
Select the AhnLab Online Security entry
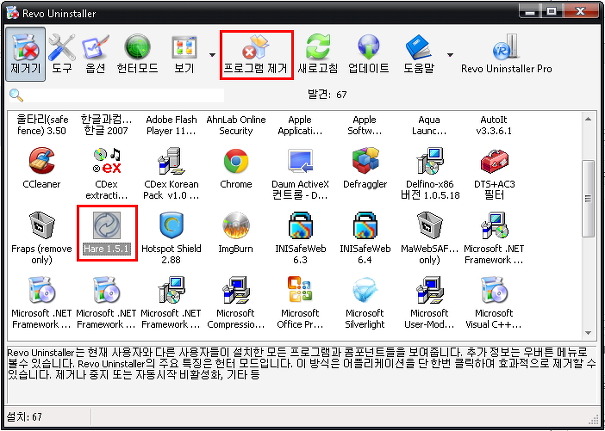point(236,125)
